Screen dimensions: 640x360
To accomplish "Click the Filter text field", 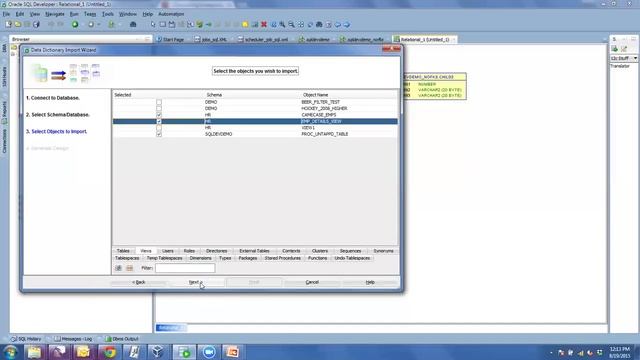I will [x=185, y=268].
